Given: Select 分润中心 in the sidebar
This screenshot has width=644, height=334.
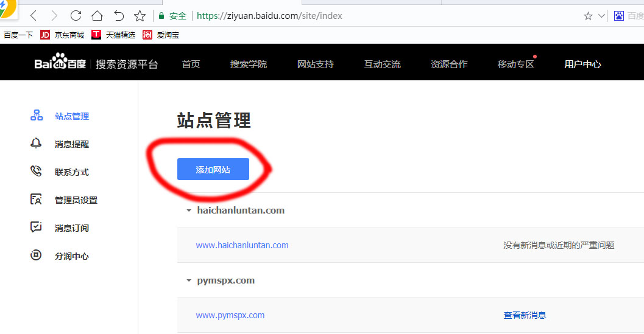Looking at the screenshot, I should [72, 257].
